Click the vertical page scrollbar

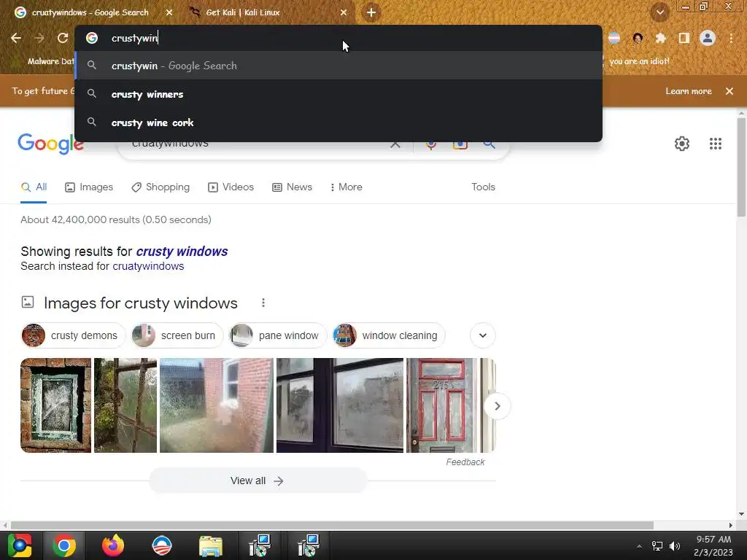point(741,167)
